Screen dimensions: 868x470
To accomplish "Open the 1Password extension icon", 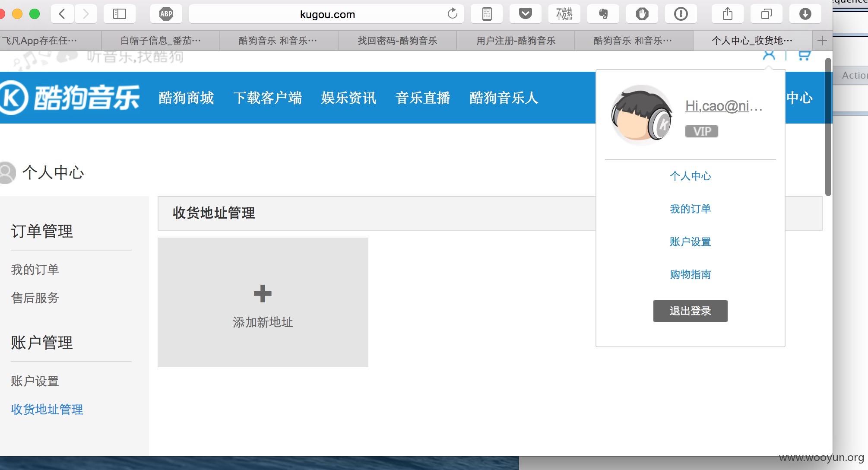I will [681, 14].
